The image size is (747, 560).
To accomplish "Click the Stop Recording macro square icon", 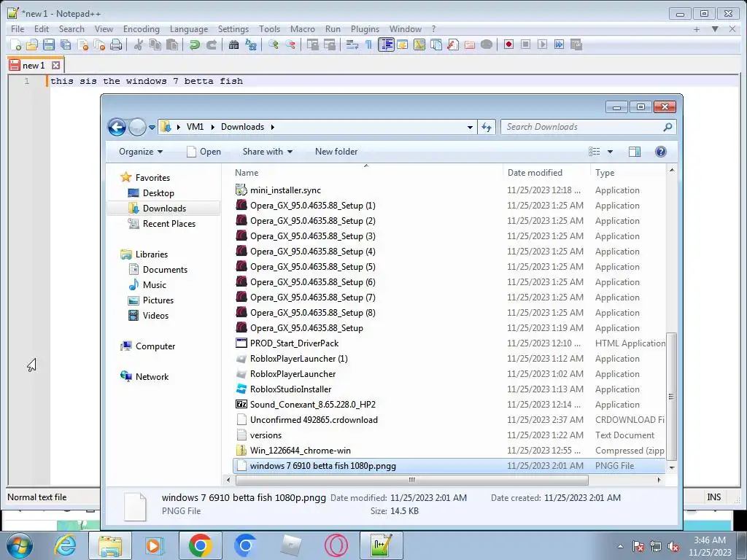I will click(x=525, y=44).
